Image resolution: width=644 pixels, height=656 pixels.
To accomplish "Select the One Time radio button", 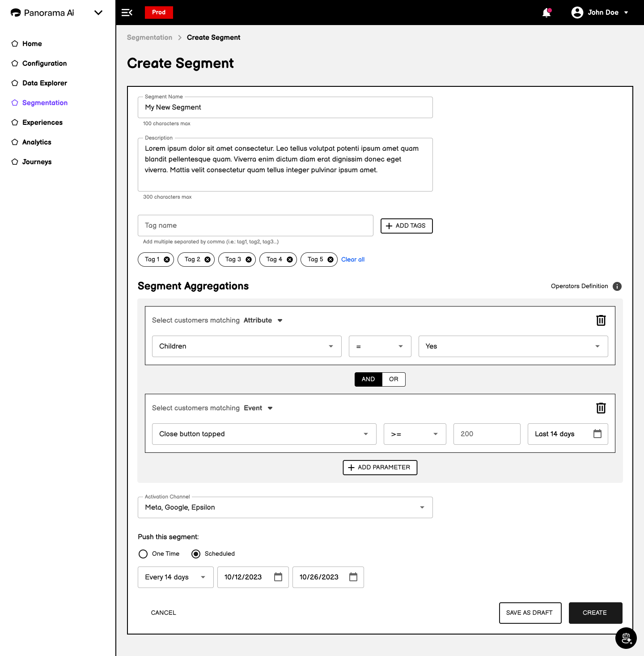I will tap(143, 554).
